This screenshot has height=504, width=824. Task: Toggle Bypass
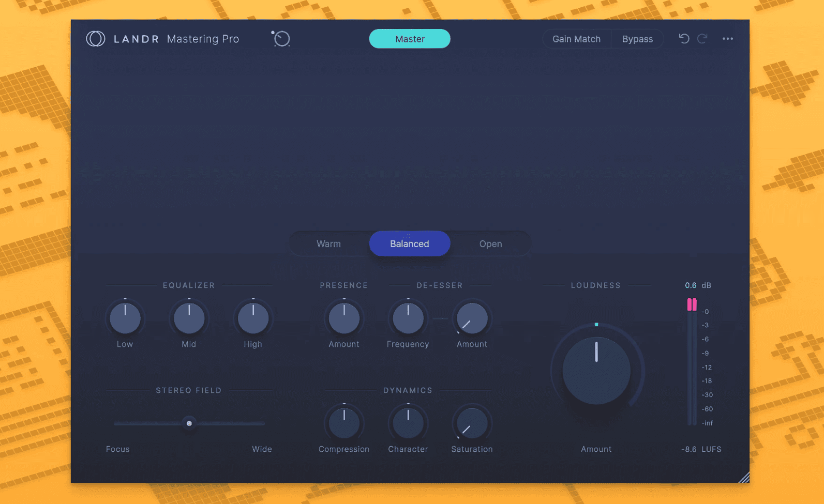pyautogui.click(x=637, y=39)
